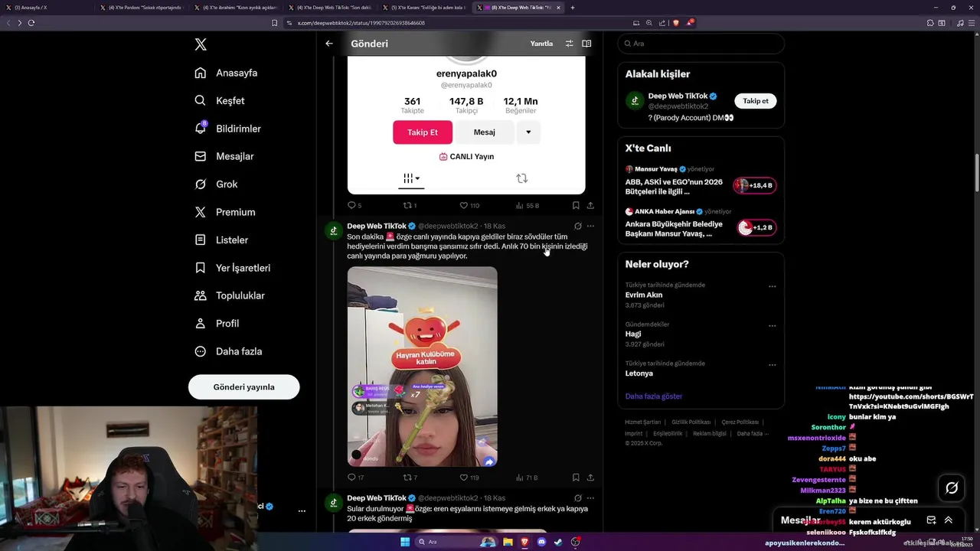Image resolution: width=980 pixels, height=551 pixels.
Task: Switch to the Anasayfa / X browser tab
Action: (x=47, y=8)
